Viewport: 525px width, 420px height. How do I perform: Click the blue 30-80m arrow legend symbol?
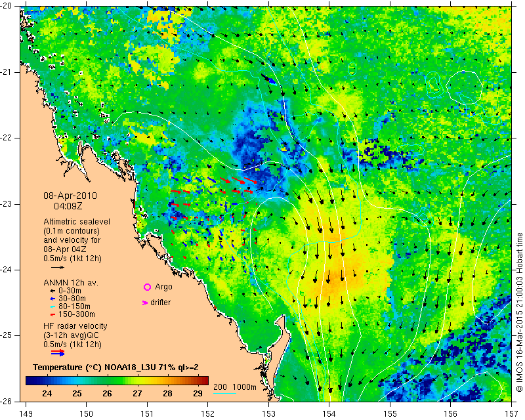tap(52, 299)
